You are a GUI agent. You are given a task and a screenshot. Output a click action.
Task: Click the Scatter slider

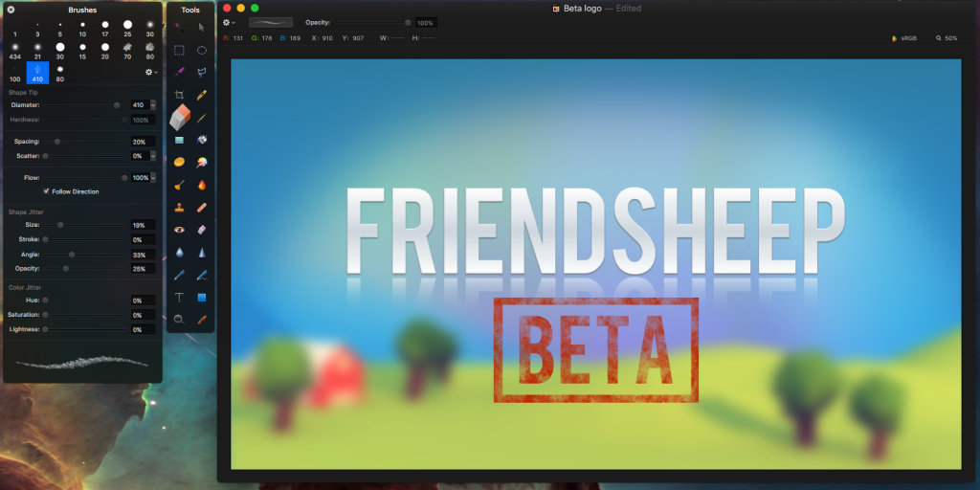coord(85,156)
